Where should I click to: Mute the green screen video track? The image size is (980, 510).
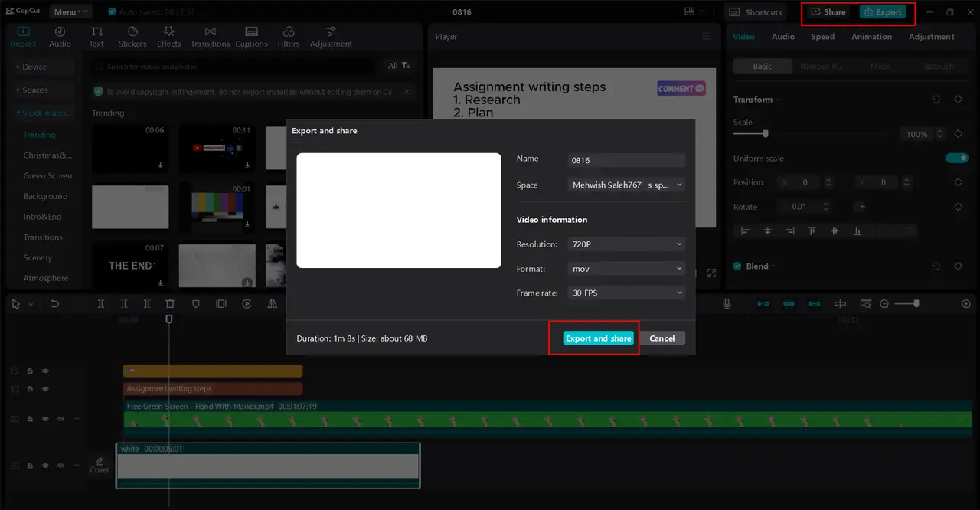coord(60,418)
